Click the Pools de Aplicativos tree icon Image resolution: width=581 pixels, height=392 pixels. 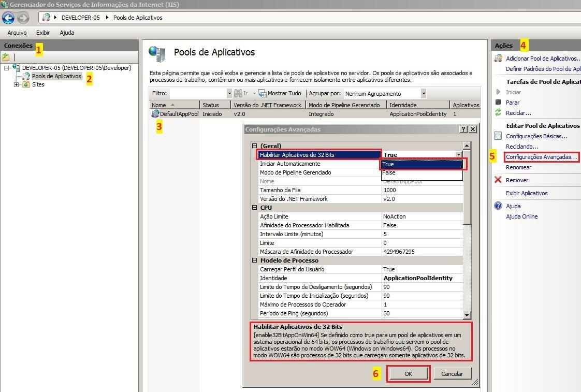(26, 76)
